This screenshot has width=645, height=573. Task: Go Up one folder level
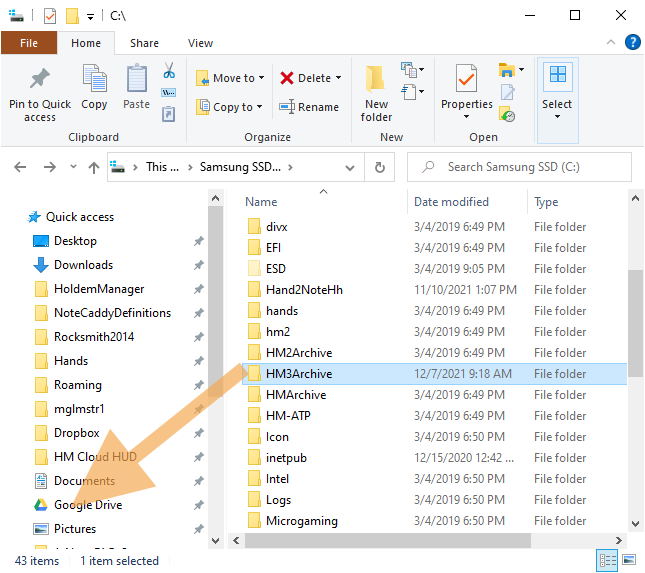pos(94,167)
